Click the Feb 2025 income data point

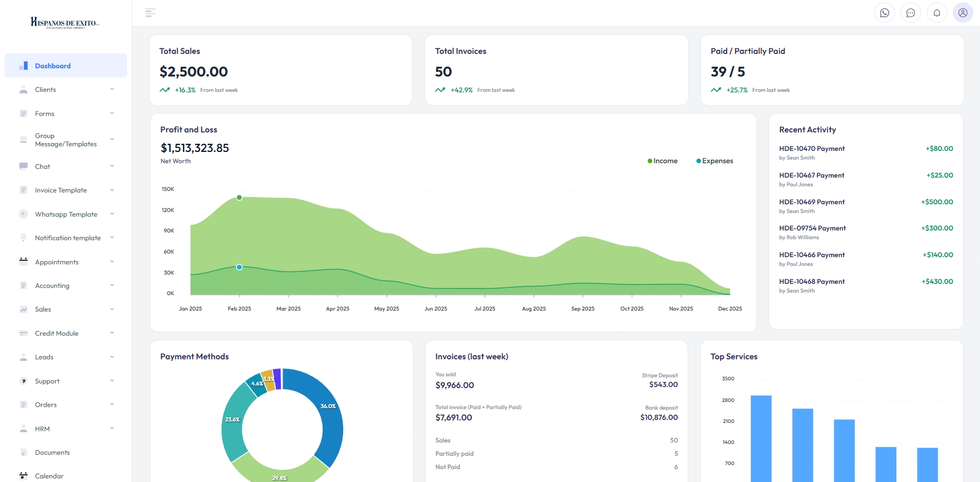[239, 198]
